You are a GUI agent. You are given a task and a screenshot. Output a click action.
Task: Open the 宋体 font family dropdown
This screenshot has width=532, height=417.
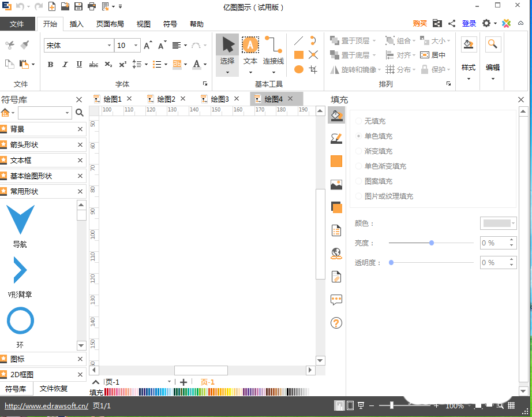coord(110,45)
